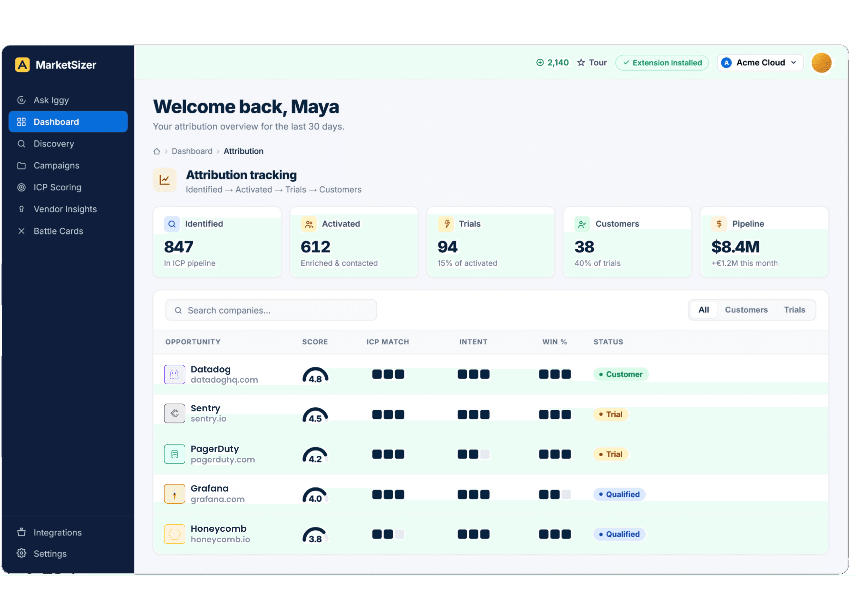Click the 4.5 score gauge for Sentry

click(x=316, y=415)
